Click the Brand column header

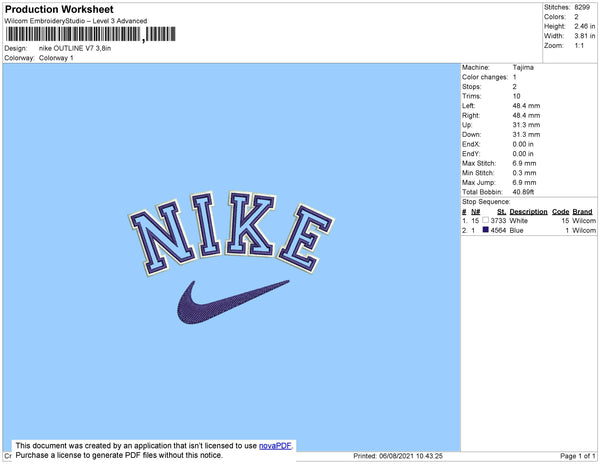tap(583, 212)
